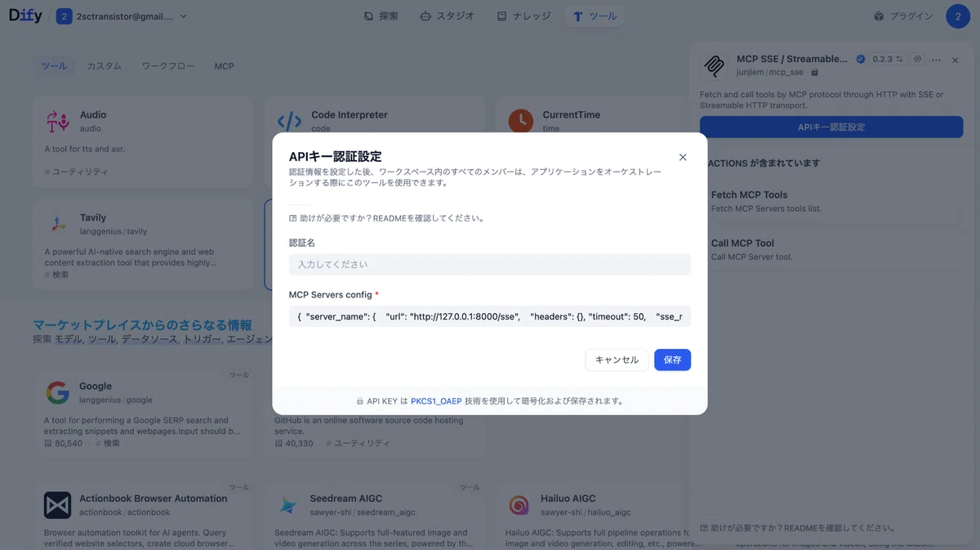Open the user avatar menu
Screen dimensions: 980x550
(958, 16)
